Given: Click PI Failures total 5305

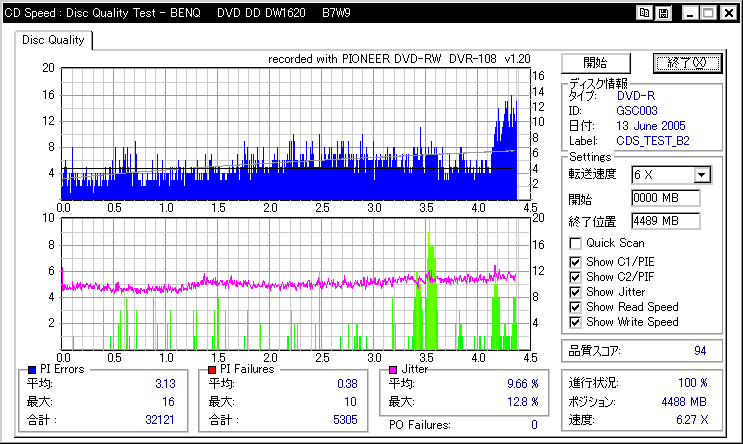Looking at the screenshot, I should [x=345, y=420].
